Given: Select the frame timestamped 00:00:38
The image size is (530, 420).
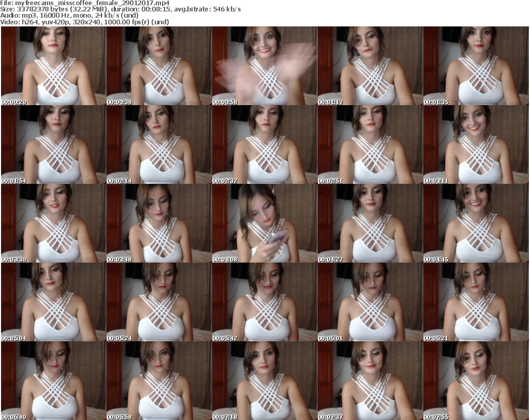Looking at the screenshot, I should coord(159,66).
